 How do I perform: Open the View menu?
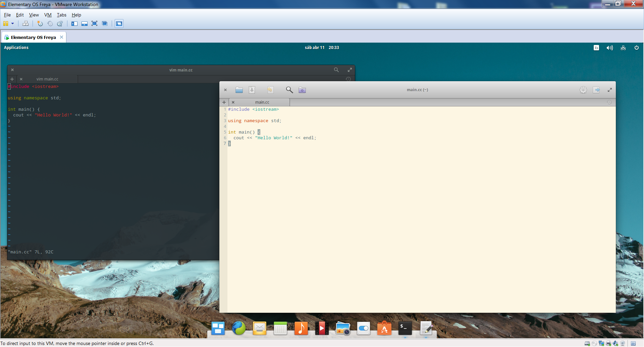click(34, 15)
